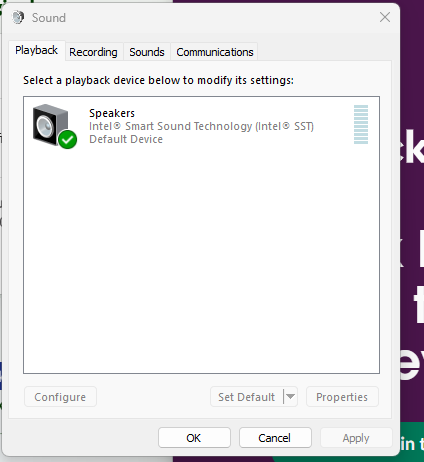Click 'Intel® Smart Sound Technology (Intel® SST)' text
Image resolution: width=424 pixels, height=462 pixels.
[201, 126]
